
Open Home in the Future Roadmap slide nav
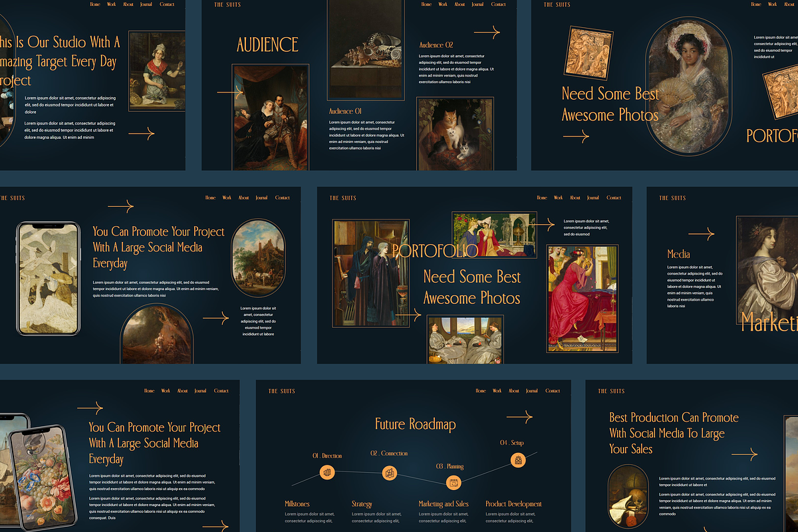point(481,391)
